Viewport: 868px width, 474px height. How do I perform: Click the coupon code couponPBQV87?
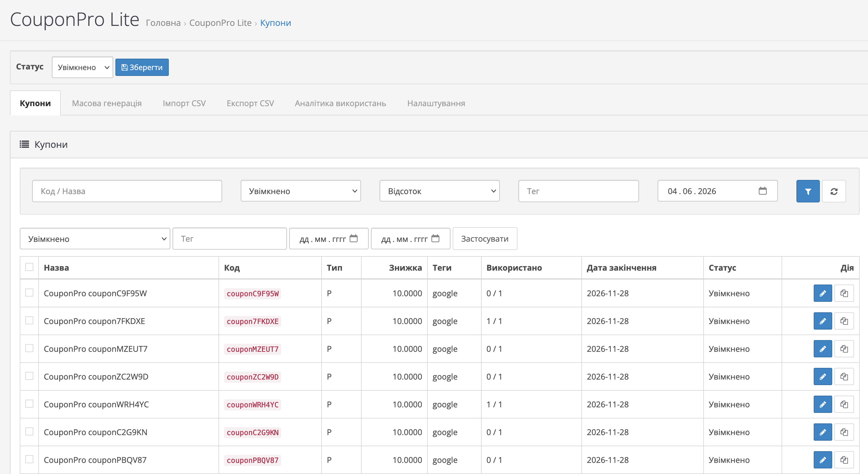(253, 460)
